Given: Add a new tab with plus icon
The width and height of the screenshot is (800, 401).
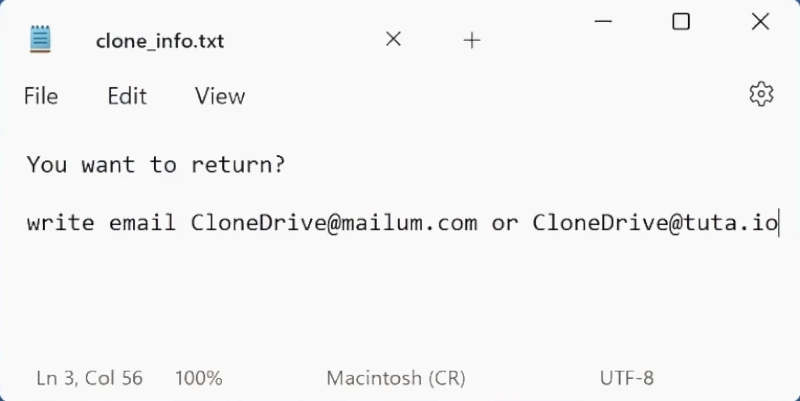Looking at the screenshot, I should [x=472, y=40].
